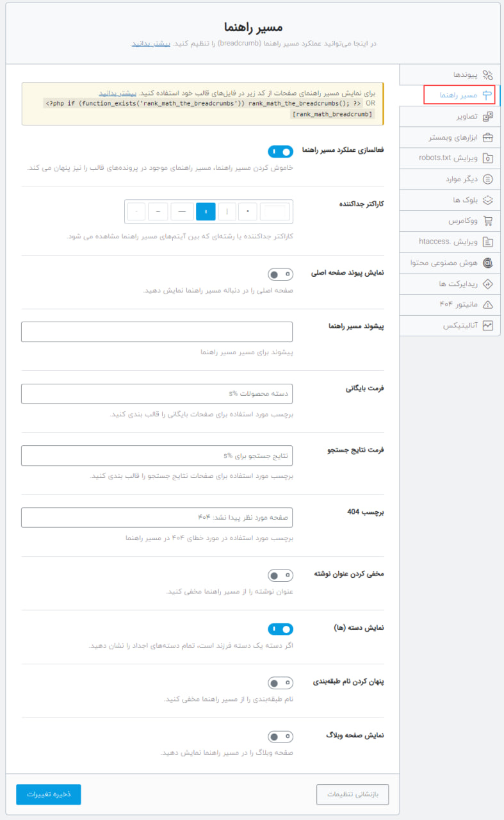Disable the breadcrumbs function toggle (فعالسازی عملکرد مسیر راهنما)
504x820 pixels.
280,151
